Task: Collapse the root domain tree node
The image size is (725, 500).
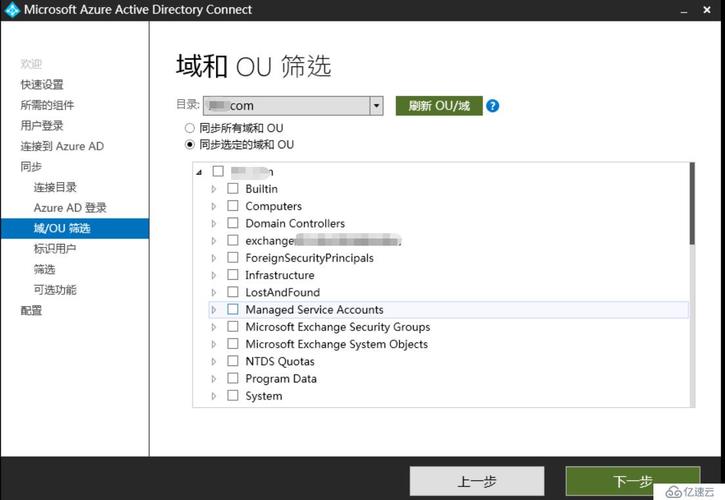Action: point(199,172)
